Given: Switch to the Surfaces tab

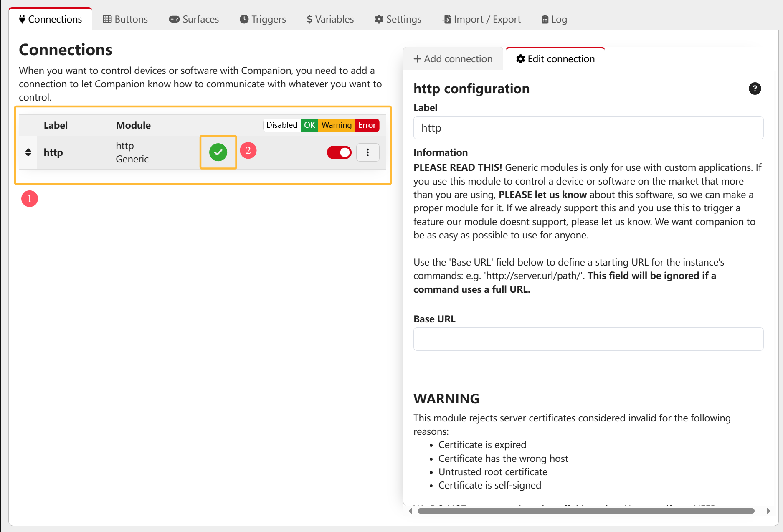Looking at the screenshot, I should [x=194, y=19].
